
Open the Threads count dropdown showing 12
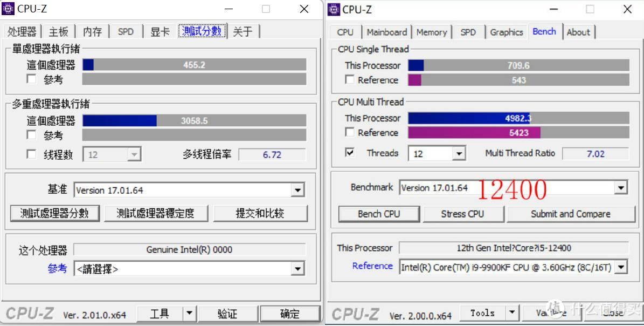tap(459, 153)
